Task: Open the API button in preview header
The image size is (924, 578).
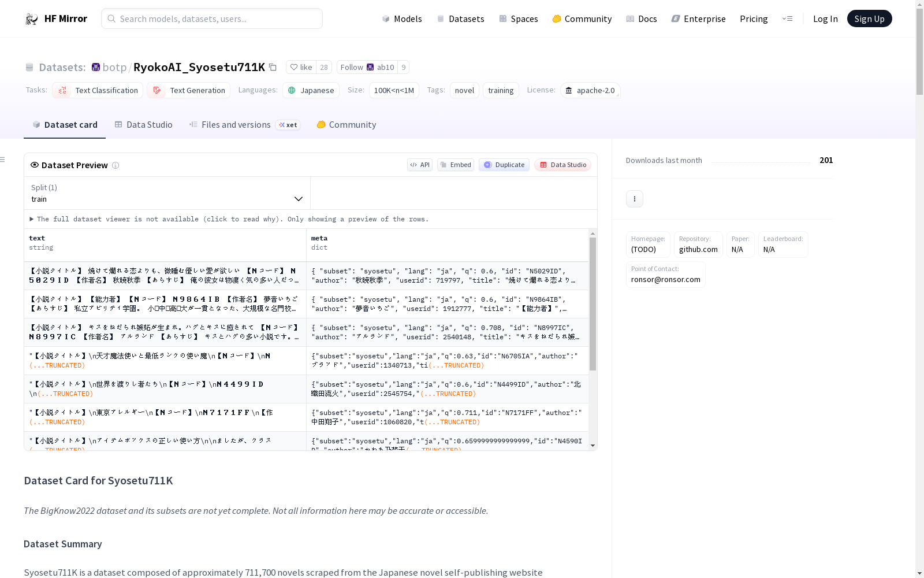Action: (x=420, y=165)
